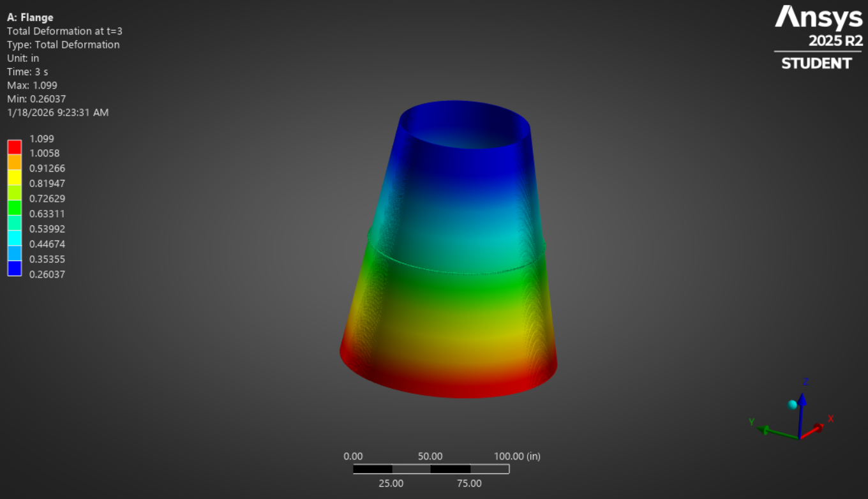Click the result timestamp text

pos(57,112)
